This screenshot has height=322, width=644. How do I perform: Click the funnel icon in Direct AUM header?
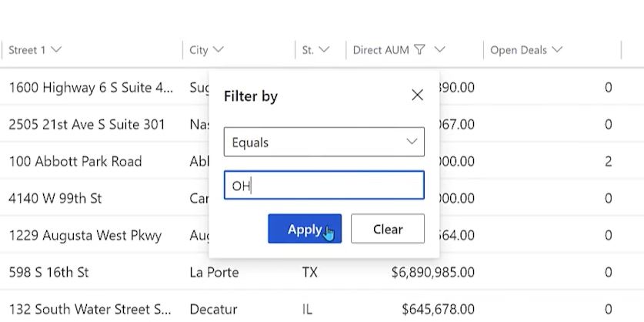click(x=419, y=50)
